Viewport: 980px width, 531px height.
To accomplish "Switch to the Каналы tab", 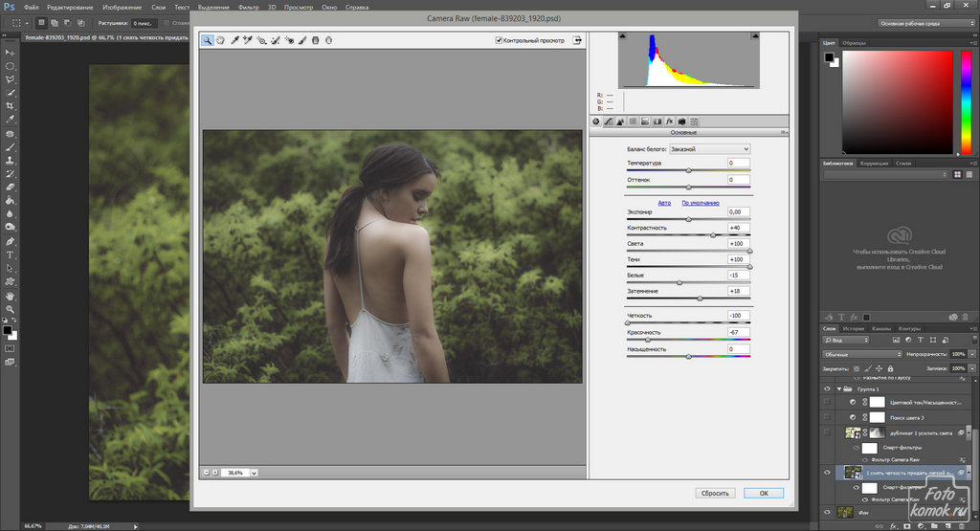I will [882, 328].
